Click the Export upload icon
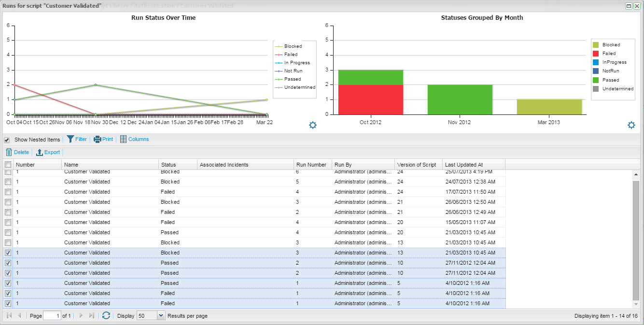This screenshot has width=644, height=325. pos(40,153)
